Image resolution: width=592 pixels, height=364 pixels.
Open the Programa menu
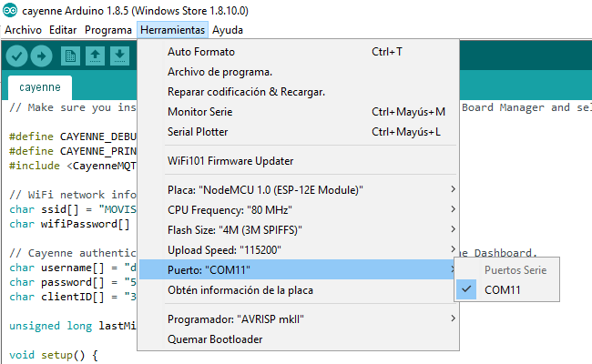click(x=108, y=30)
